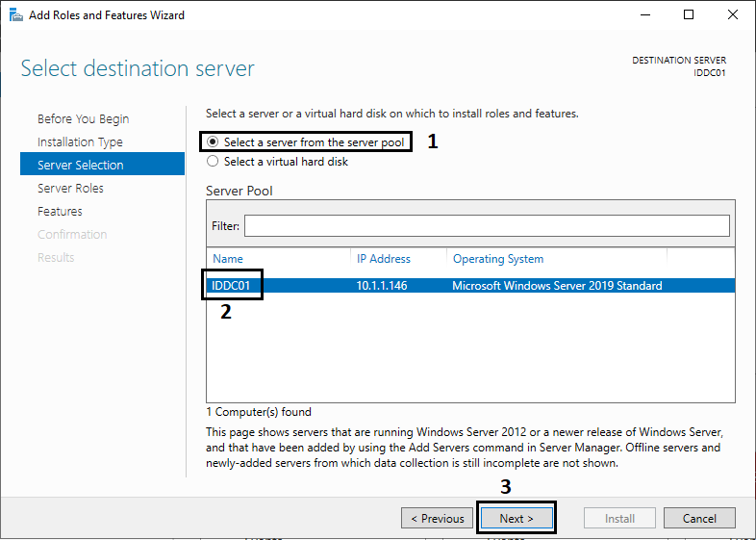Open the Server Selection step

coord(102,164)
